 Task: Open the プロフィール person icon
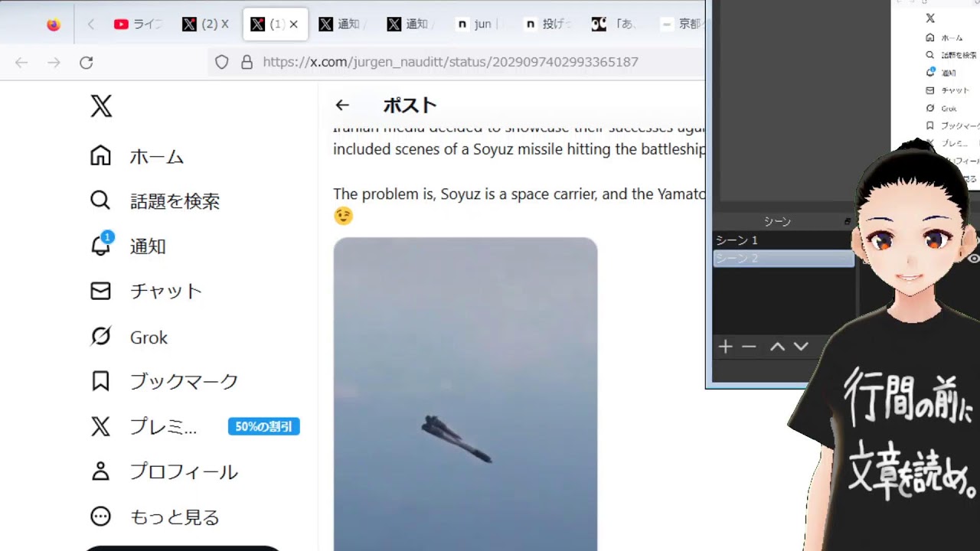click(x=100, y=471)
